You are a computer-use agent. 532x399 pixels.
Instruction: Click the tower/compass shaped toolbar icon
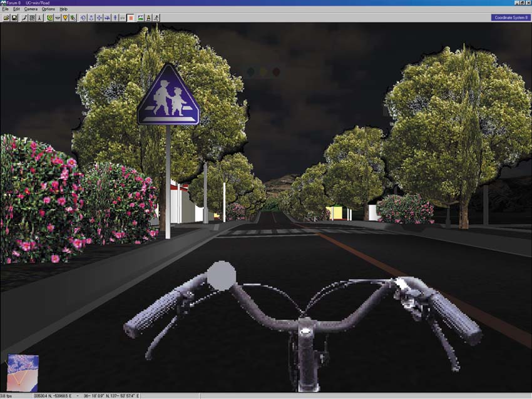pyautogui.click(x=39, y=18)
